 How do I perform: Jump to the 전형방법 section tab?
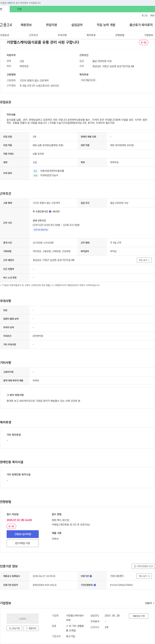(120, 35)
